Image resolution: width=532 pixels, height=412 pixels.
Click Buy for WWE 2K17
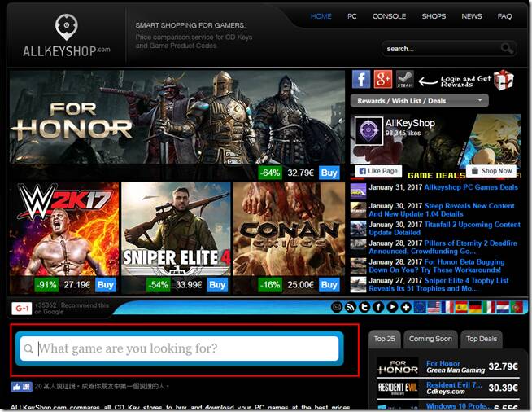click(106, 285)
